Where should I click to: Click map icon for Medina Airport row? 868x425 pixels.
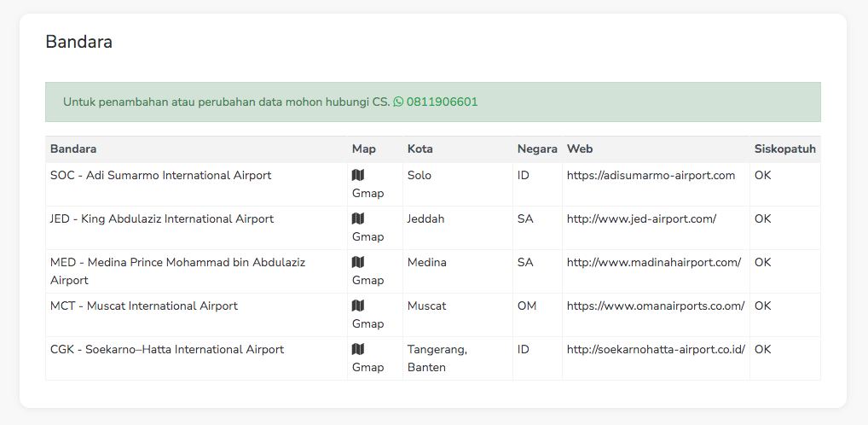click(358, 262)
